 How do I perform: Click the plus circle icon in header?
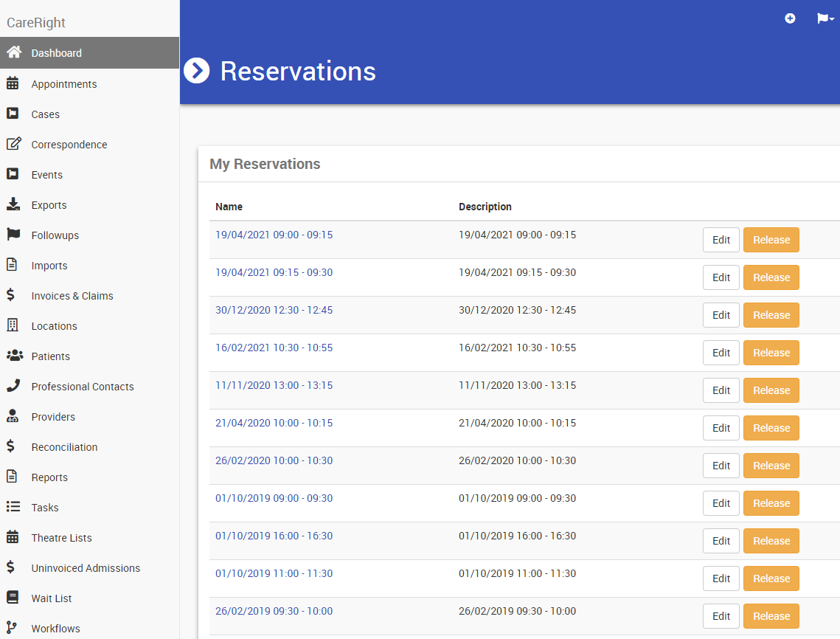tap(790, 18)
